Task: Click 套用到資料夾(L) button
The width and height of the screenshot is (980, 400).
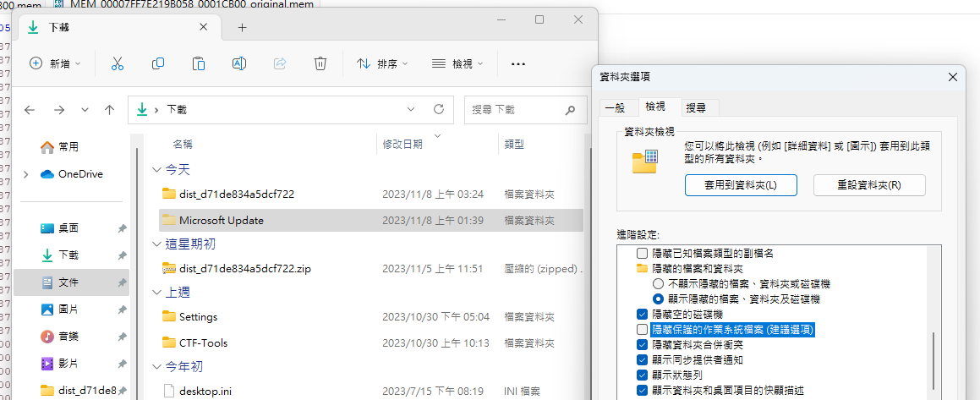Action: (741, 185)
